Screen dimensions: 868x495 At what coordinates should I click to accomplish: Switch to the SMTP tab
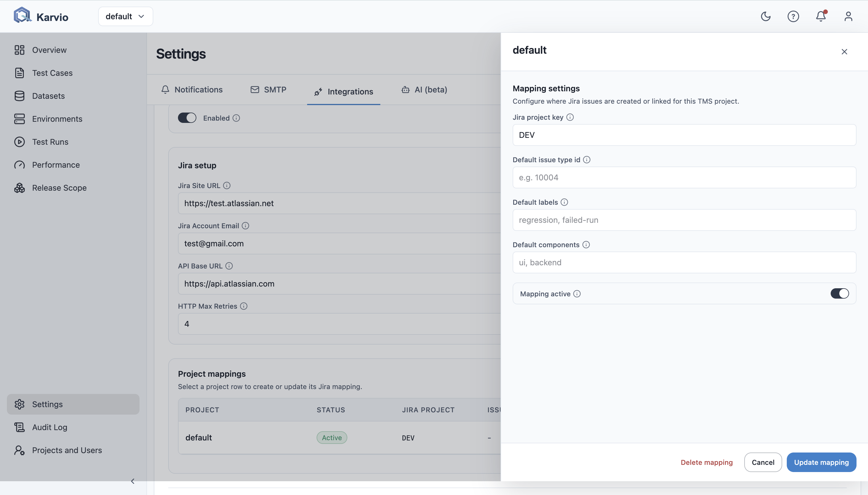pos(268,90)
